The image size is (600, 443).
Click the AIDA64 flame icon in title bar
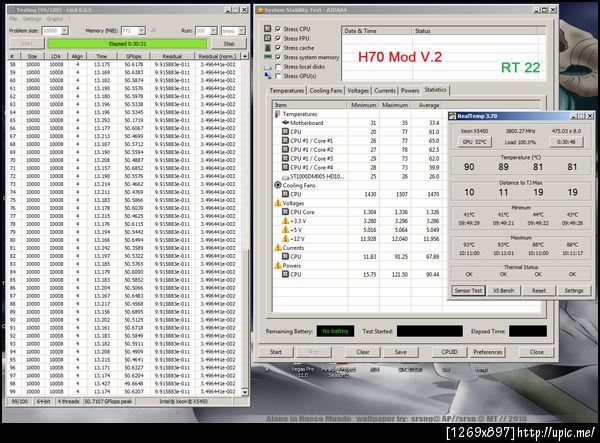tap(260, 10)
